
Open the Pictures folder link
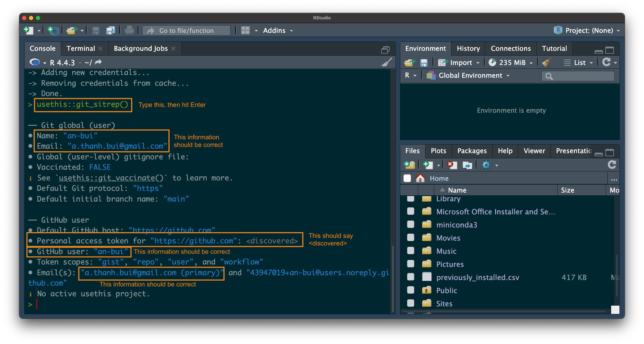point(450,264)
